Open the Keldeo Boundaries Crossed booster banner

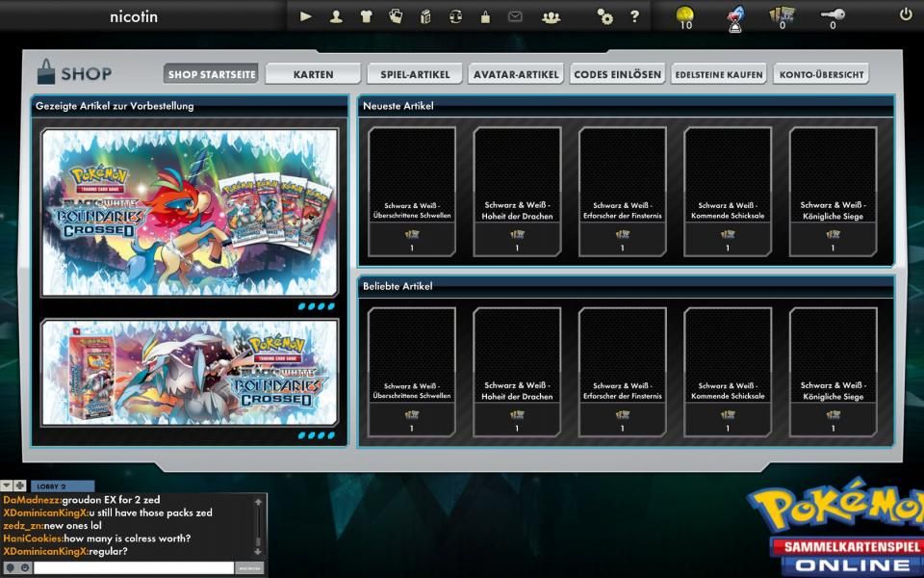click(190, 212)
